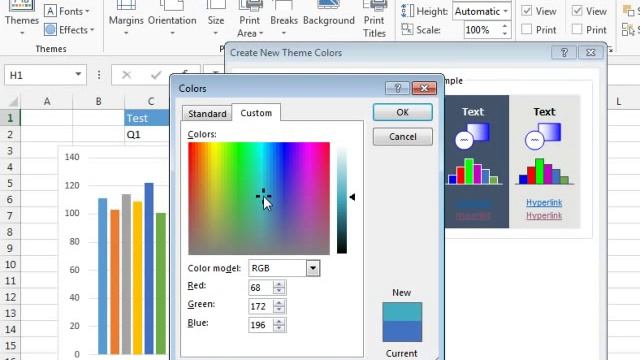Click the first light blue chart bar
The height and width of the screenshot is (360, 640).
pos(102,276)
